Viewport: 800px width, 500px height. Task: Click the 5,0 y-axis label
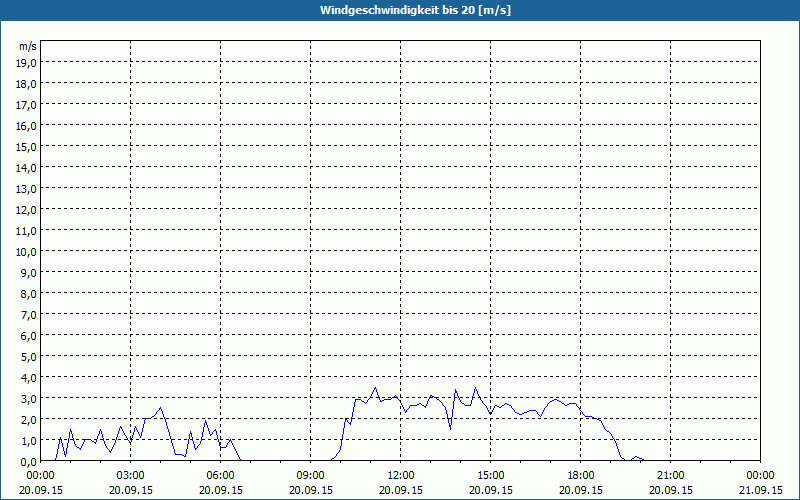click(x=29, y=357)
